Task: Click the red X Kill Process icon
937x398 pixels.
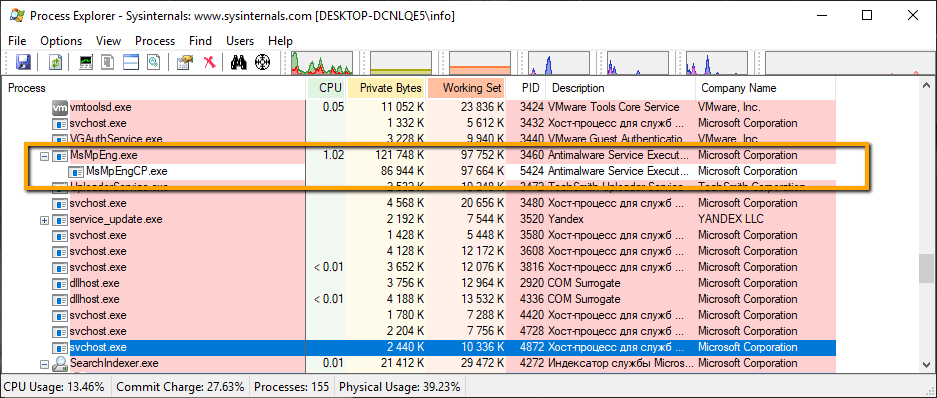Action: [209, 62]
